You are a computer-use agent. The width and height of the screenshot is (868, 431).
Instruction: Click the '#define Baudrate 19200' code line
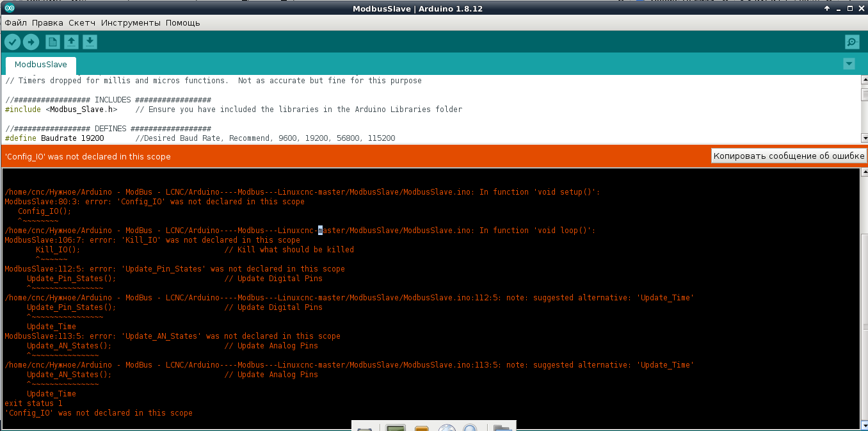pyautogui.click(x=200, y=138)
